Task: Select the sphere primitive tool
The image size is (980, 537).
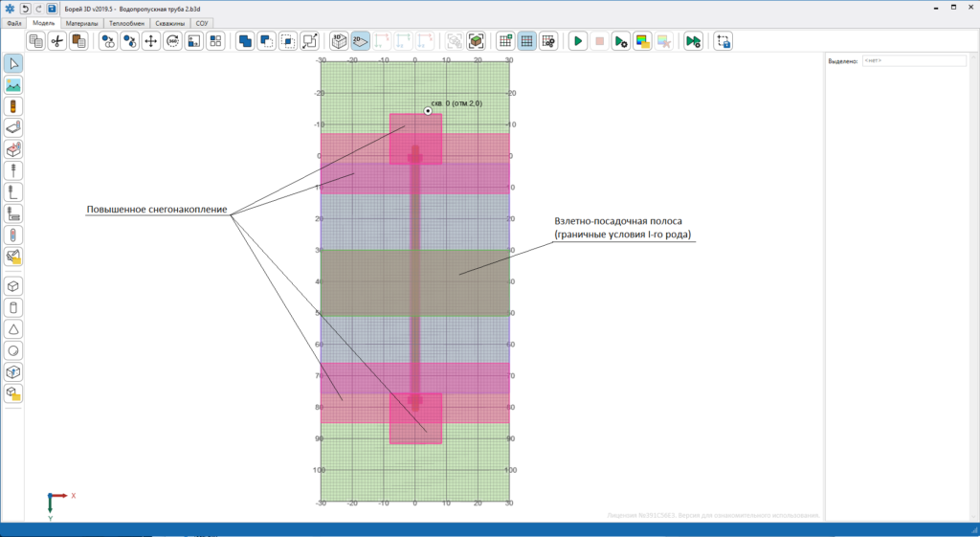Action: pyautogui.click(x=13, y=350)
